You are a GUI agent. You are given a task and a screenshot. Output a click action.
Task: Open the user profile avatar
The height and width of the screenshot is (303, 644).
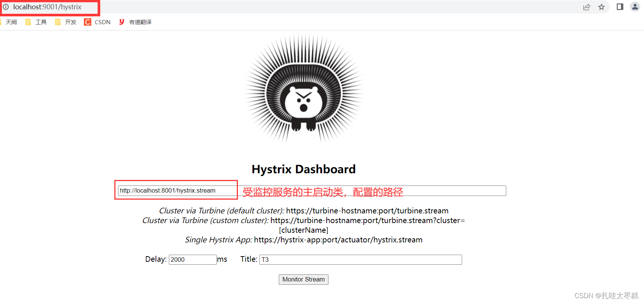pos(635,7)
